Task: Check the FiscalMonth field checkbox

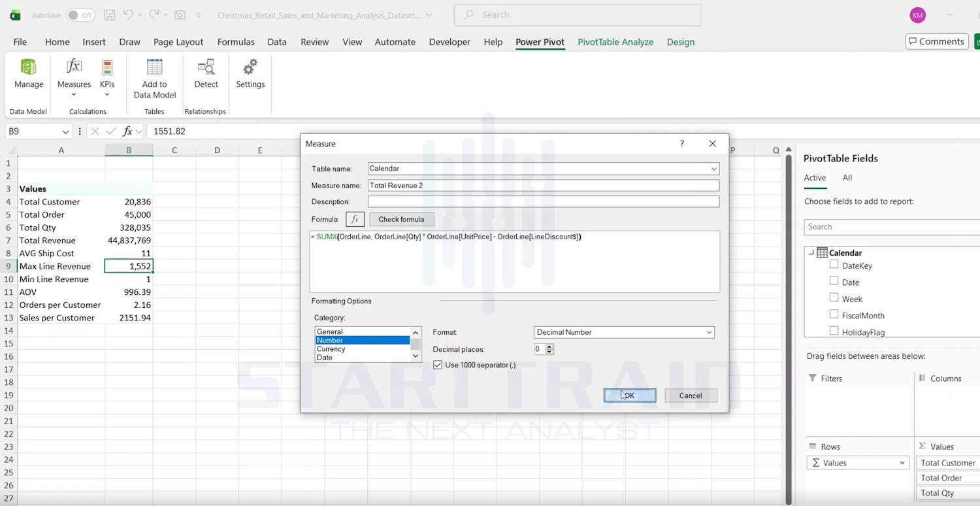Action: point(834,314)
